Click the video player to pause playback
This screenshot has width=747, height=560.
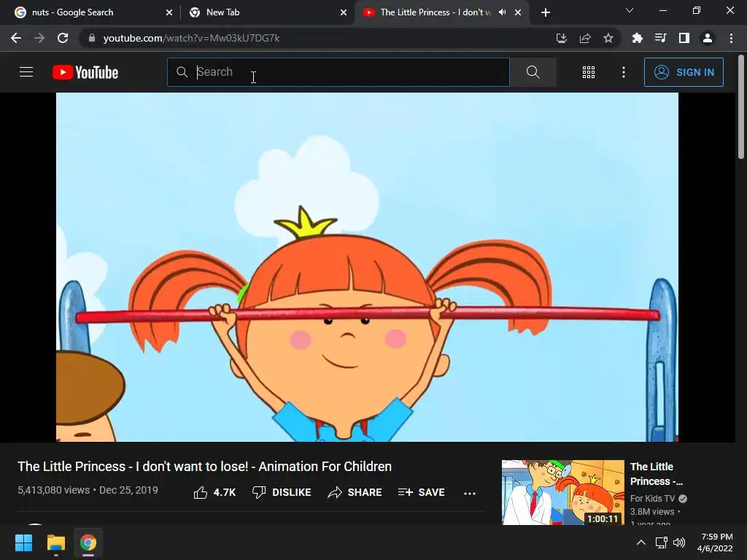(367, 267)
